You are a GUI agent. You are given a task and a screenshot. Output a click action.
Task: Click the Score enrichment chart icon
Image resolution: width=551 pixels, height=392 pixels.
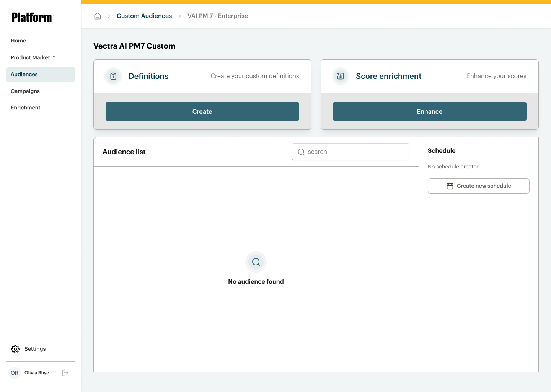tap(341, 76)
